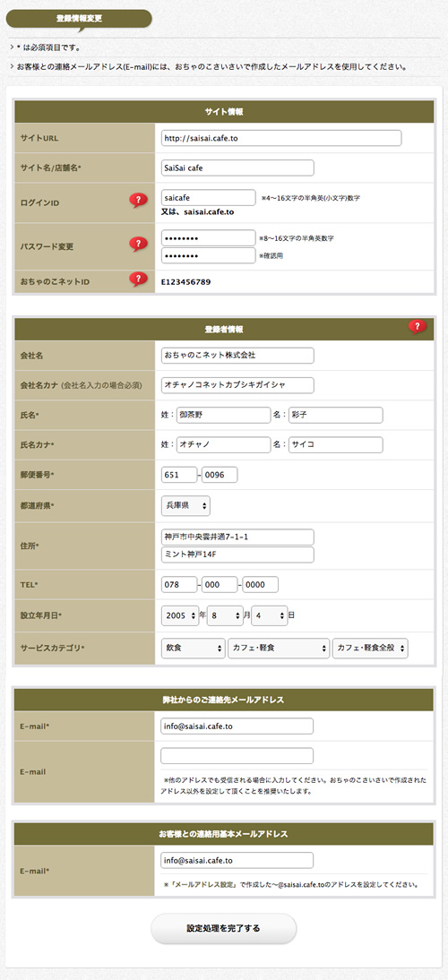Click the help icon beside パスワード変更

138,244
